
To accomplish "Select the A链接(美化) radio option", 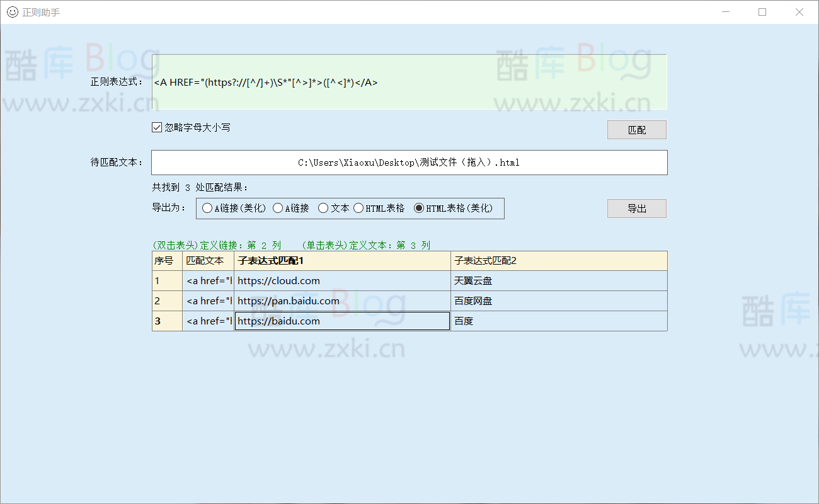I will pos(207,208).
